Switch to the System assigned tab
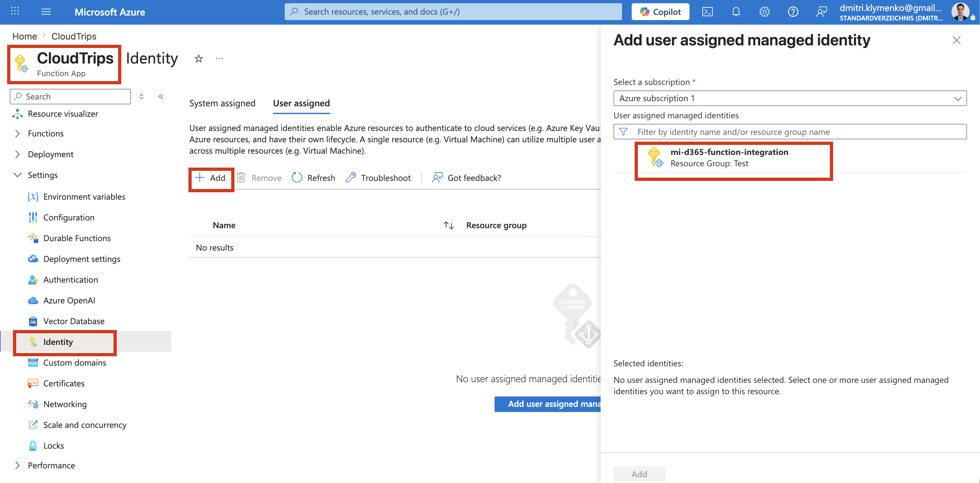 [x=222, y=103]
